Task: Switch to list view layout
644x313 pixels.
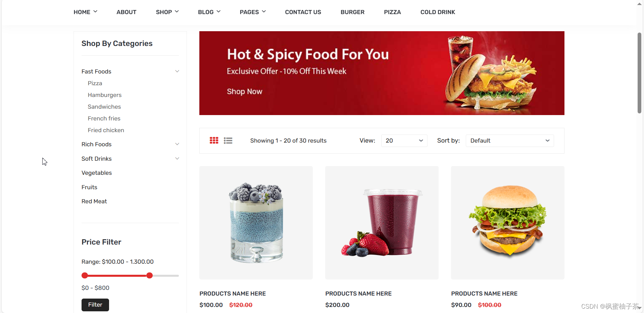Action: (x=228, y=141)
